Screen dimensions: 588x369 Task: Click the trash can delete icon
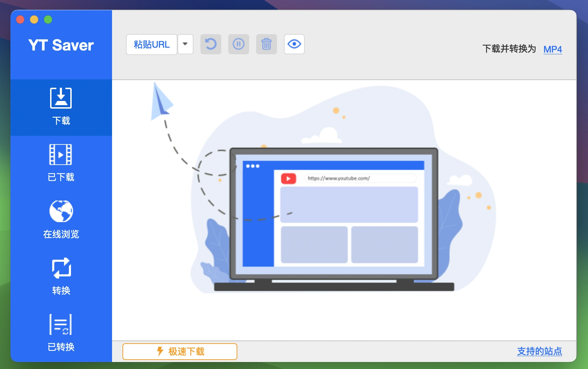pos(266,44)
